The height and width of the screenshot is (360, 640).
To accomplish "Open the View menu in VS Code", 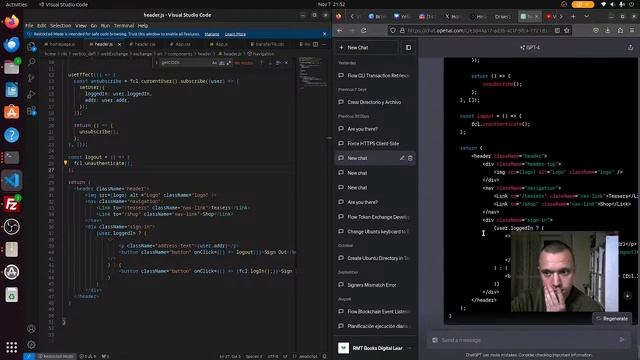I will tap(81, 25).
